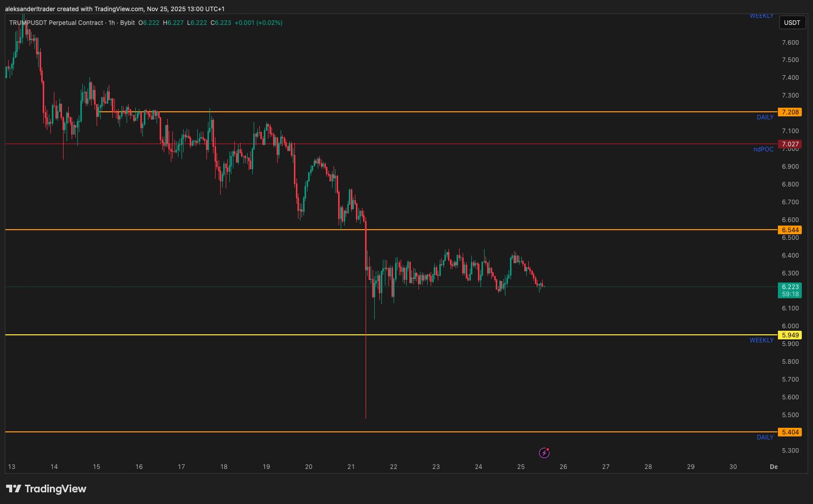Click the DAILY label near 5.404
The height and width of the screenshot is (504, 813).
point(765,437)
